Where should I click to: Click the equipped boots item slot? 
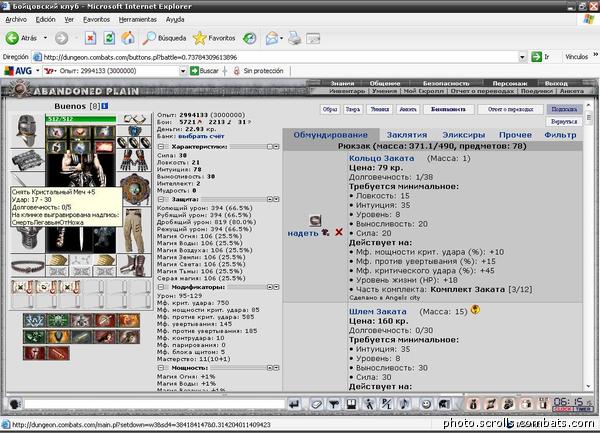click(x=134, y=265)
